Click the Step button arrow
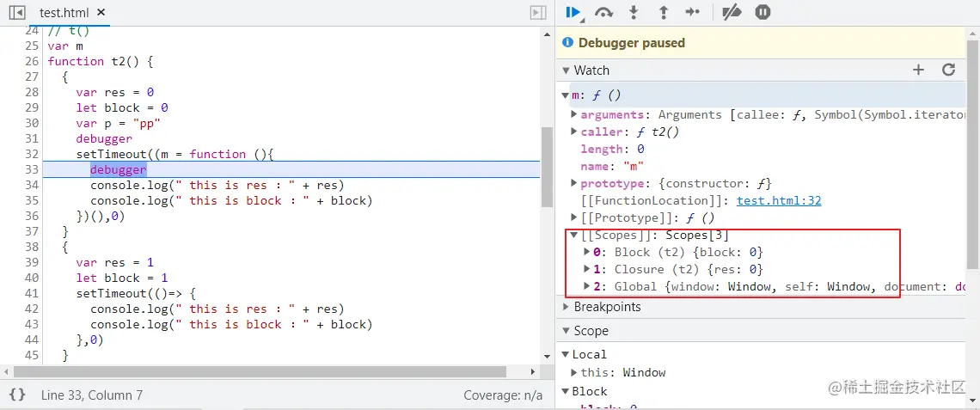This screenshot has width=980, height=410. point(693,12)
